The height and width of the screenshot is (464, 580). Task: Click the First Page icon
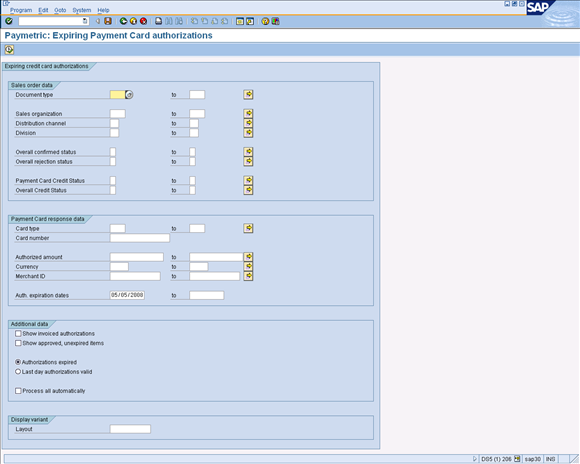(x=194, y=21)
